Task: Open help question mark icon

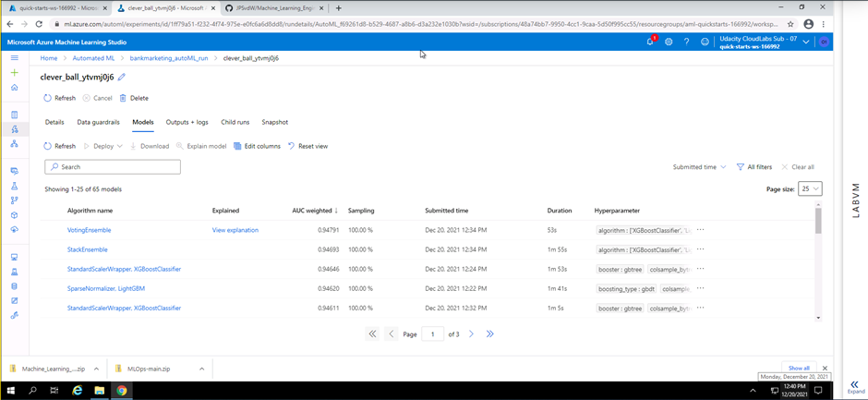Action: 686,42
